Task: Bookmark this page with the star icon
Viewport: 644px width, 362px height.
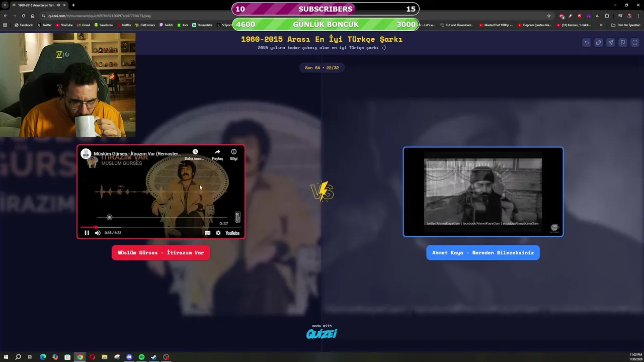Action: pyautogui.click(x=549, y=16)
